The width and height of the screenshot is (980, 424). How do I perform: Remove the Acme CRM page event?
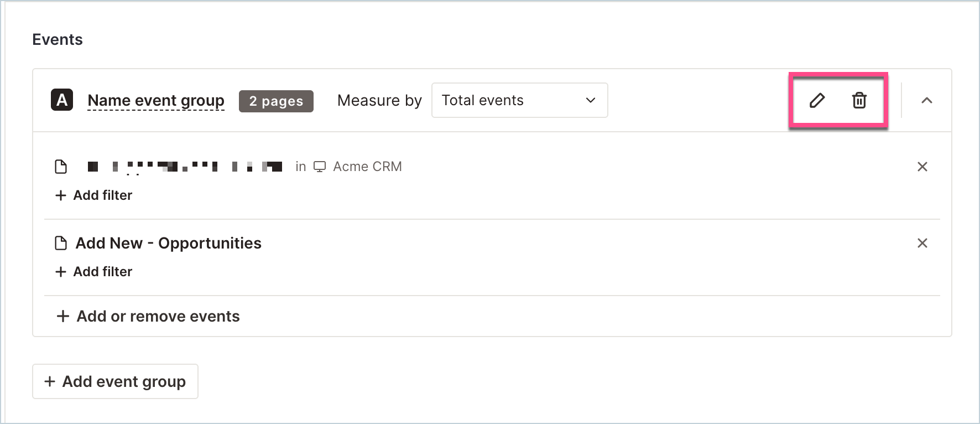(x=922, y=167)
